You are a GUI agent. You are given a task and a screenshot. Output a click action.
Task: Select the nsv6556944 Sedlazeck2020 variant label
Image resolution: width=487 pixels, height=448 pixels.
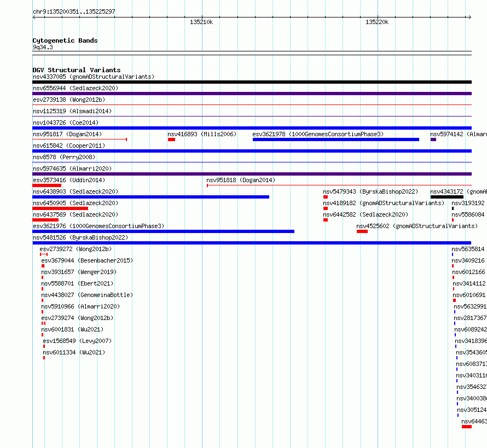pos(76,88)
